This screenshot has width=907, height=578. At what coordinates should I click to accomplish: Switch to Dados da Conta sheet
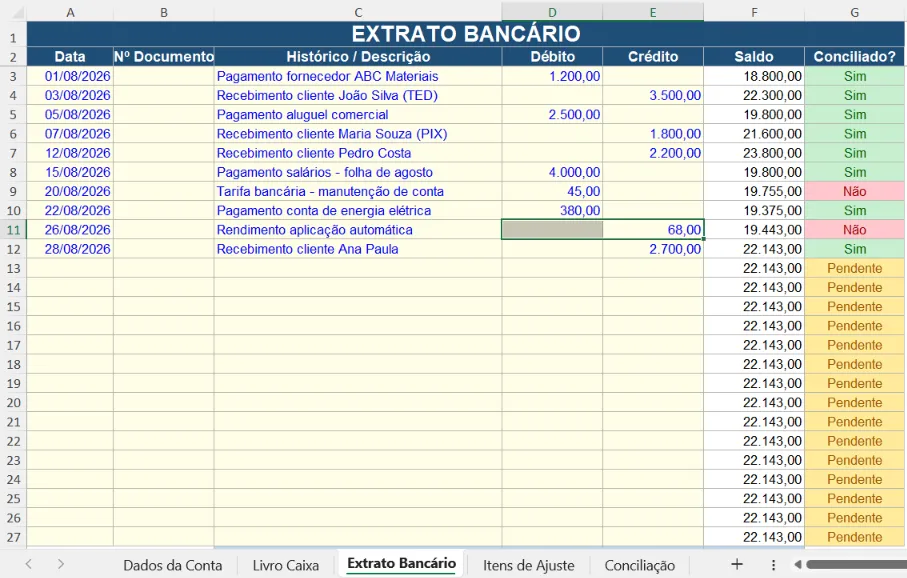[172, 565]
